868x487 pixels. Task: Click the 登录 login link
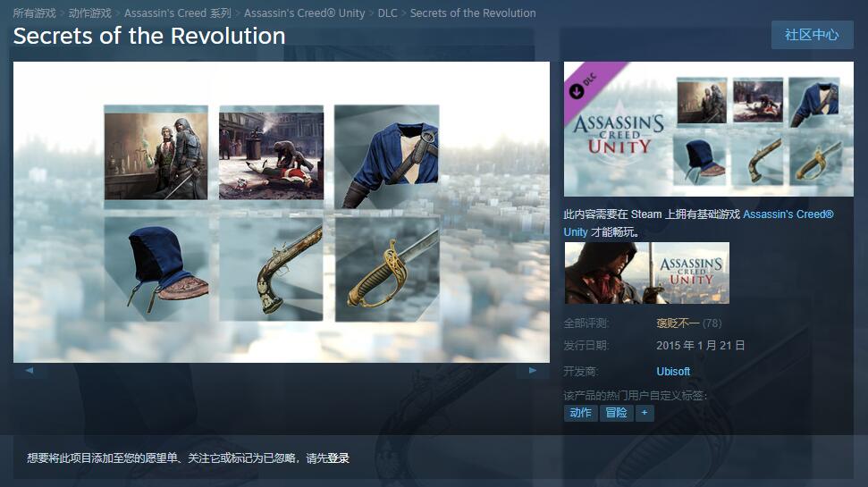pyautogui.click(x=338, y=458)
